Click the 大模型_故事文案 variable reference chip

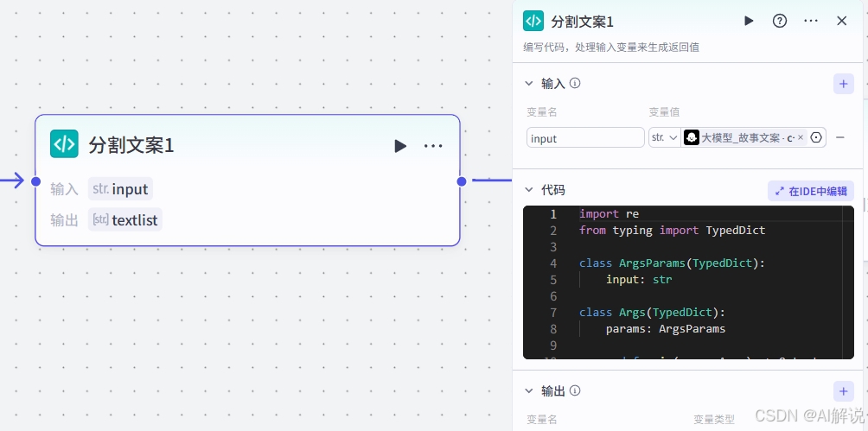[x=744, y=138]
